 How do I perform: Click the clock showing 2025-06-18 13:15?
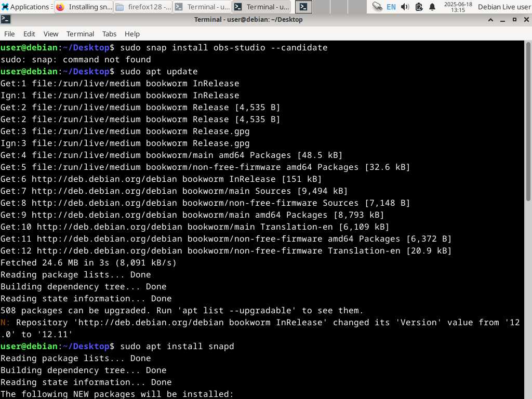pyautogui.click(x=458, y=7)
